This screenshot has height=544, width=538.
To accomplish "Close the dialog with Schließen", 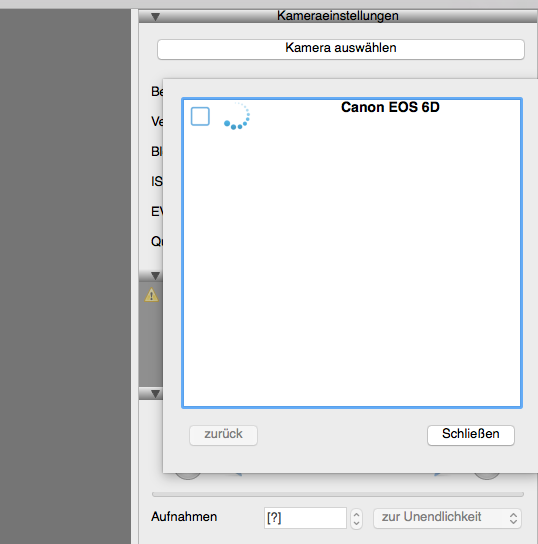I will [x=471, y=435].
